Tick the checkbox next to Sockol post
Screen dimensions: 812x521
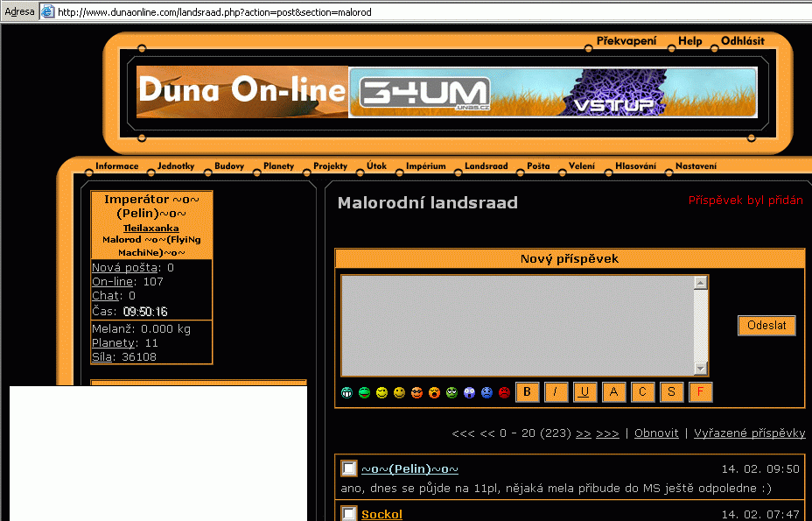349,513
